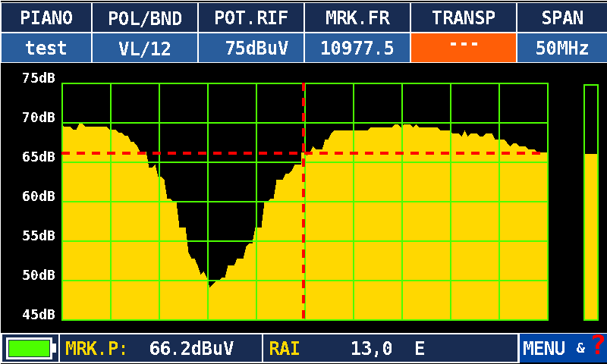Open the MRK.FR marker frequency header
The height and width of the screenshot is (364, 607).
point(357,17)
